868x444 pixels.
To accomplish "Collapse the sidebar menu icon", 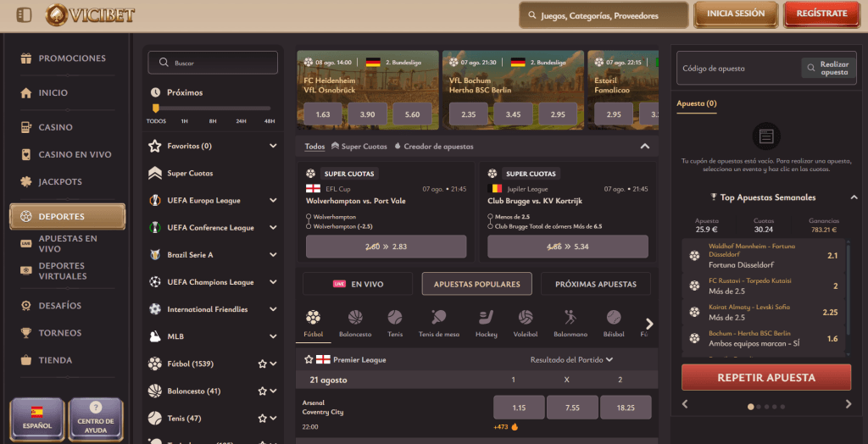I will pyautogui.click(x=24, y=15).
